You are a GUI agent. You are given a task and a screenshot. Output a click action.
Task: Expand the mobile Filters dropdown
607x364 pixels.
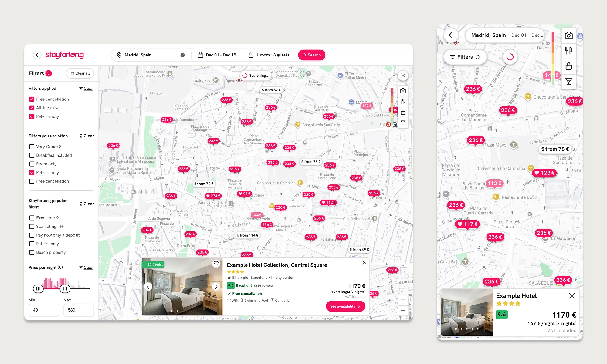click(x=465, y=57)
